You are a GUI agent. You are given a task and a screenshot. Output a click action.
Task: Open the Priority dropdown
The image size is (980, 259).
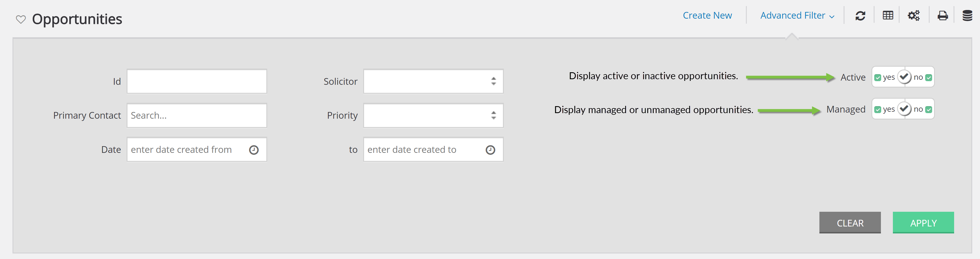433,115
